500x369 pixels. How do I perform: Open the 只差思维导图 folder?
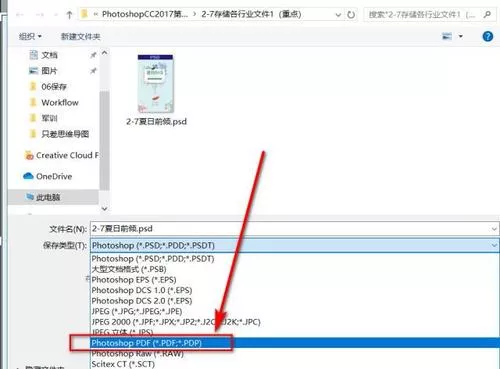pos(65,134)
